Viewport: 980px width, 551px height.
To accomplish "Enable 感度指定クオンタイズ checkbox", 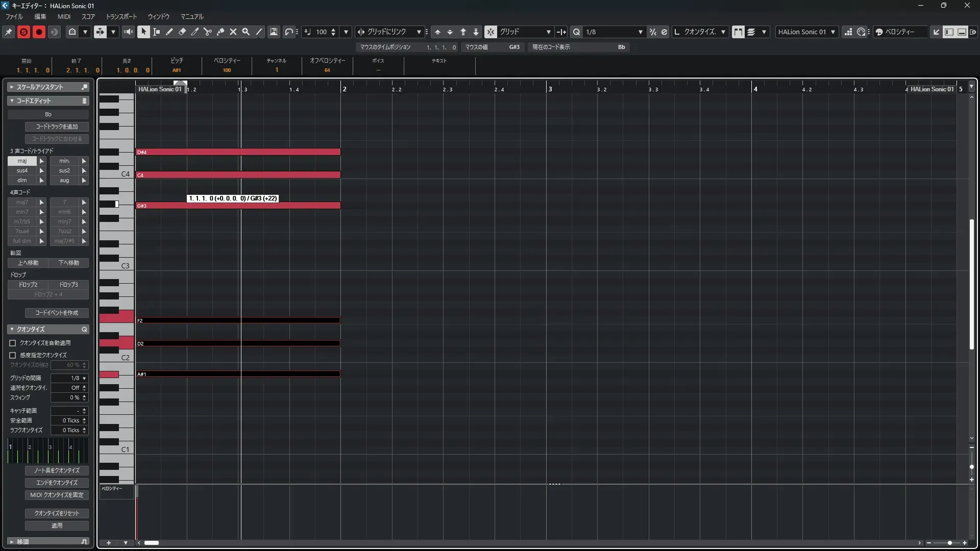I will point(13,355).
